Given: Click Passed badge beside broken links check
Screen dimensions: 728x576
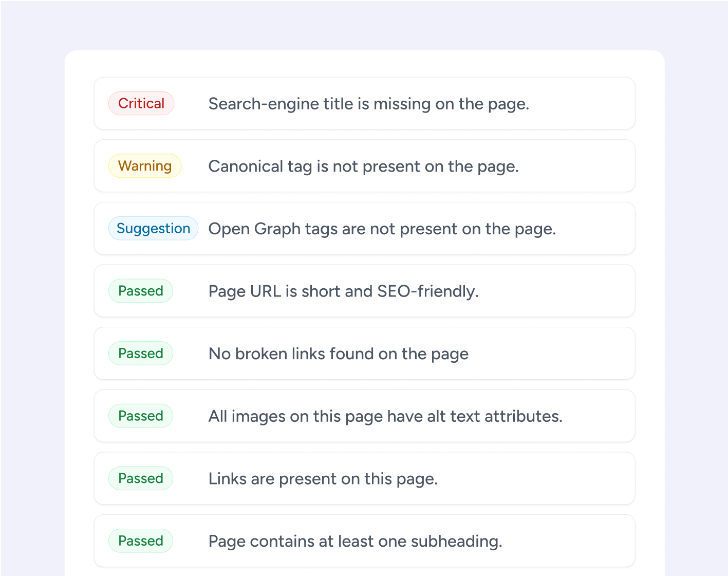Looking at the screenshot, I should tap(141, 354).
